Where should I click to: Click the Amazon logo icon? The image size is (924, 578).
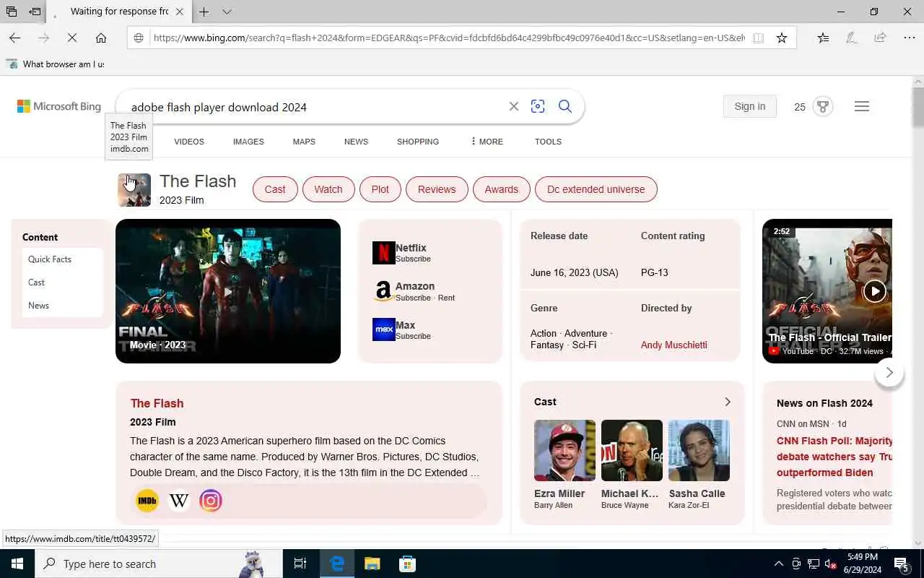pos(383,291)
